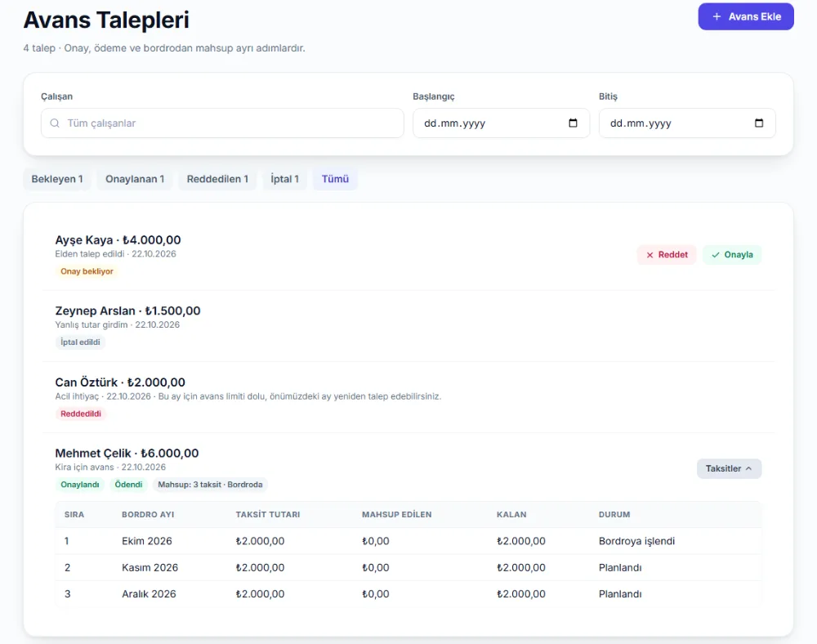Click the 'TAKSİT TUTARI' column header
The image size is (817, 644).
[268, 514]
